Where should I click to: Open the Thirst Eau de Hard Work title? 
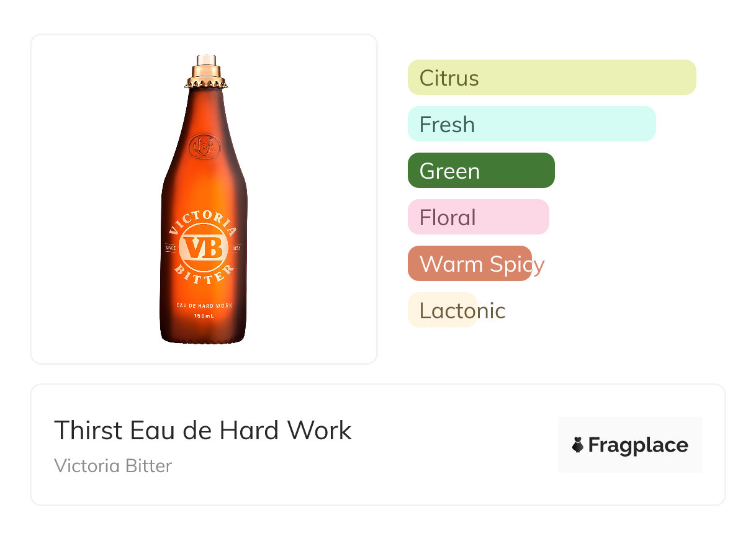pyautogui.click(x=203, y=430)
